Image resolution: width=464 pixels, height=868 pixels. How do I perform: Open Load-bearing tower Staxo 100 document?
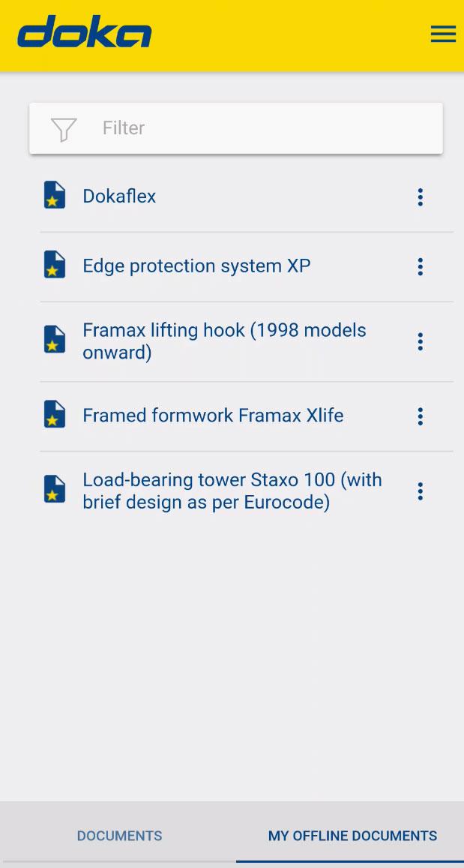coord(232,491)
